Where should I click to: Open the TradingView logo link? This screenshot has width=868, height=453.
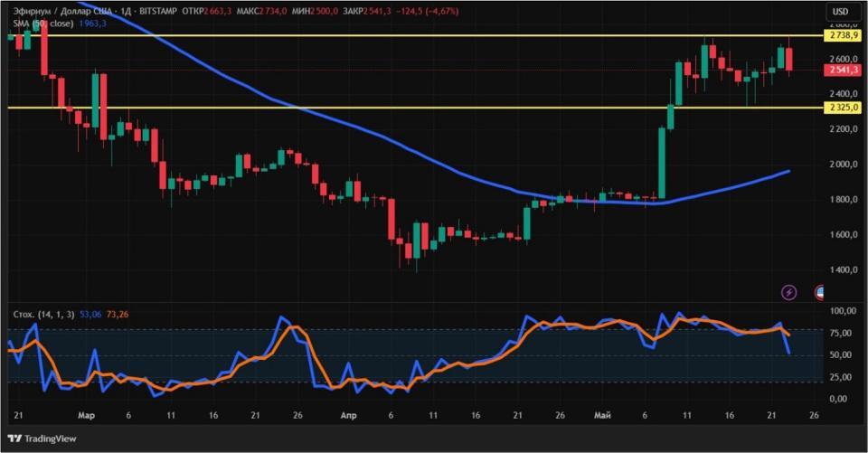(x=42, y=439)
